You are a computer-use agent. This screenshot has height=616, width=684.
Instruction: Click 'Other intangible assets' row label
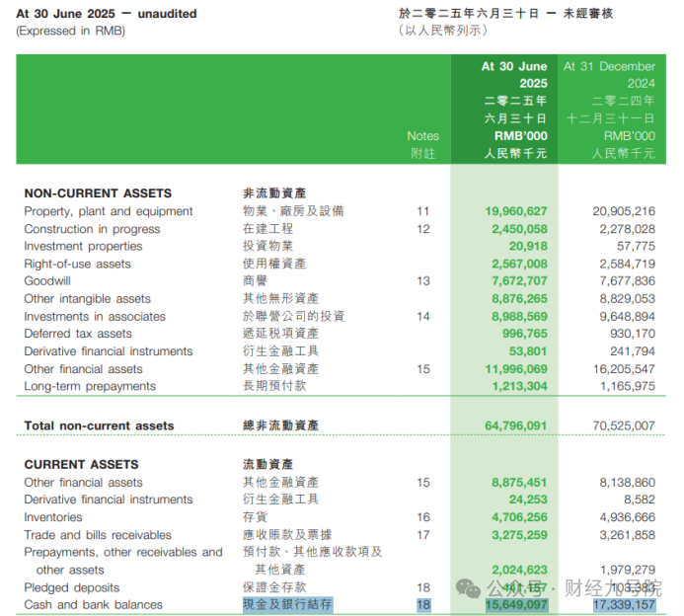pyautogui.click(x=87, y=299)
